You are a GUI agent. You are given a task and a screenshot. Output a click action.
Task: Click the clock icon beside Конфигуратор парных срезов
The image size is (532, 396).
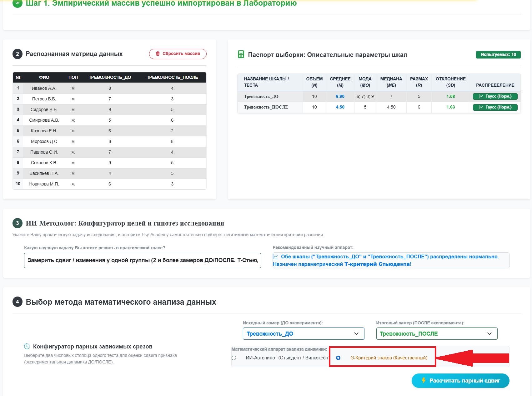(x=27, y=346)
